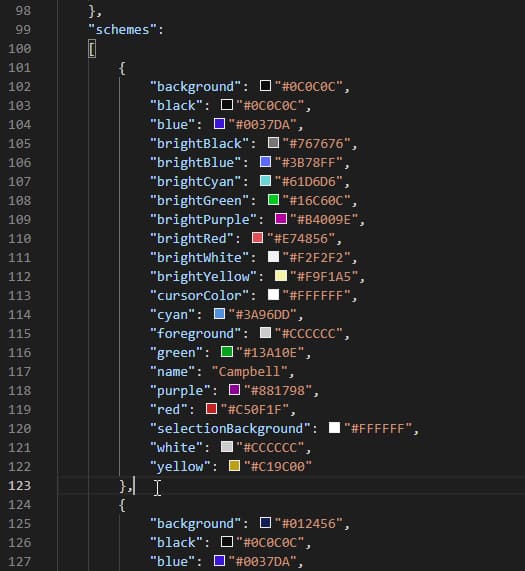Click the "#C19C00" hex string

(x=278, y=466)
